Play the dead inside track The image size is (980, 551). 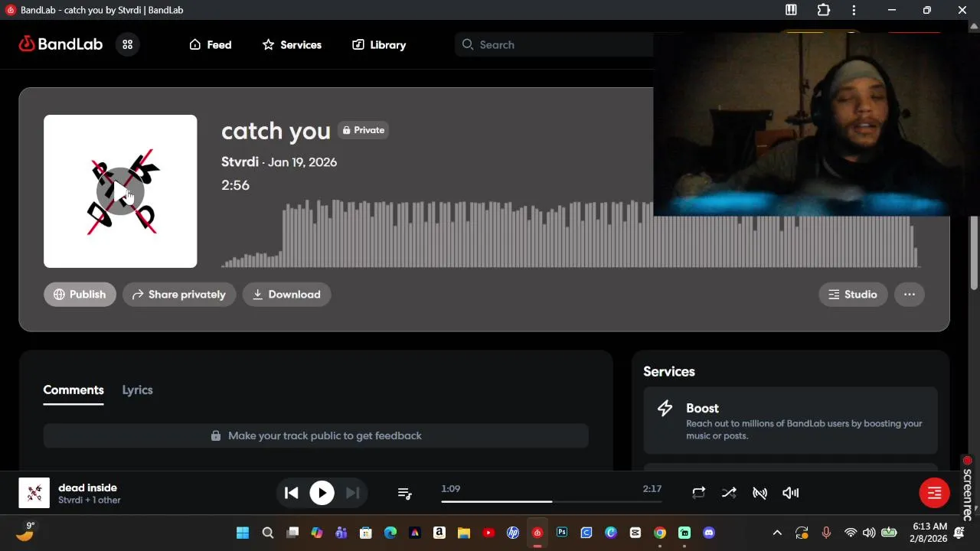click(x=322, y=493)
